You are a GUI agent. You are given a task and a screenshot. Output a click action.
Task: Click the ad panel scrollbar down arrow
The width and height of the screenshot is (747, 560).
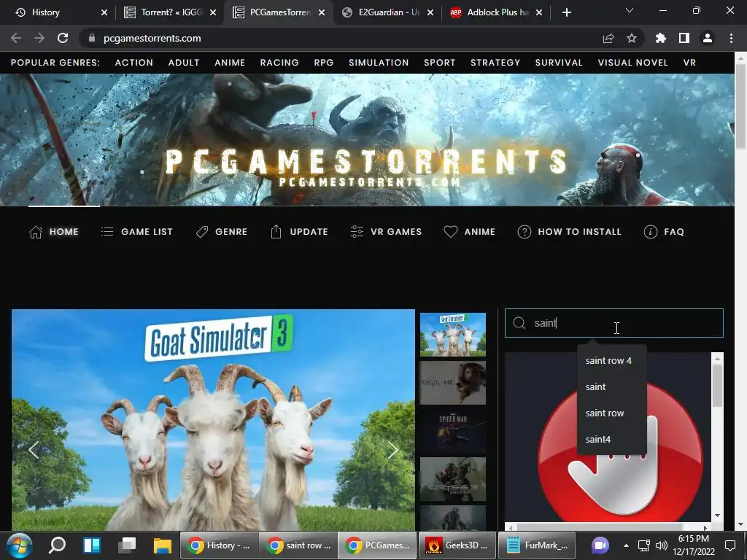pos(718,516)
